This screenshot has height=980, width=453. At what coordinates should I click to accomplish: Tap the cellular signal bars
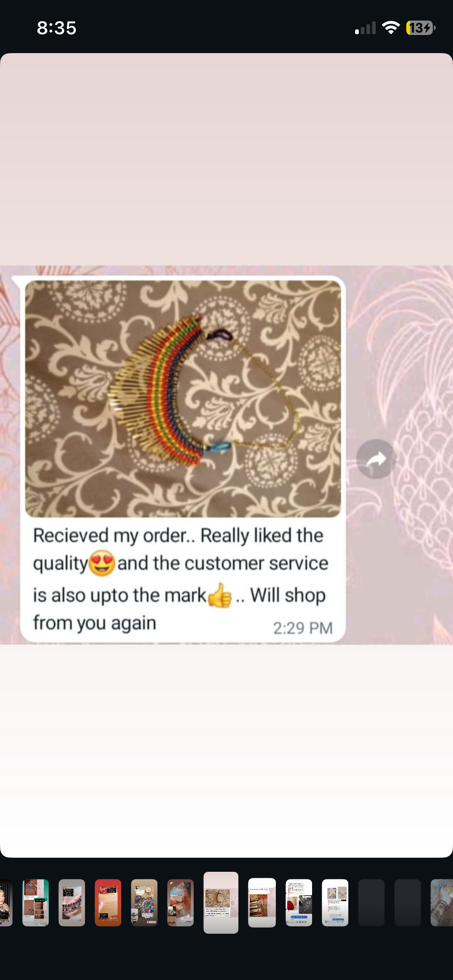point(365,28)
